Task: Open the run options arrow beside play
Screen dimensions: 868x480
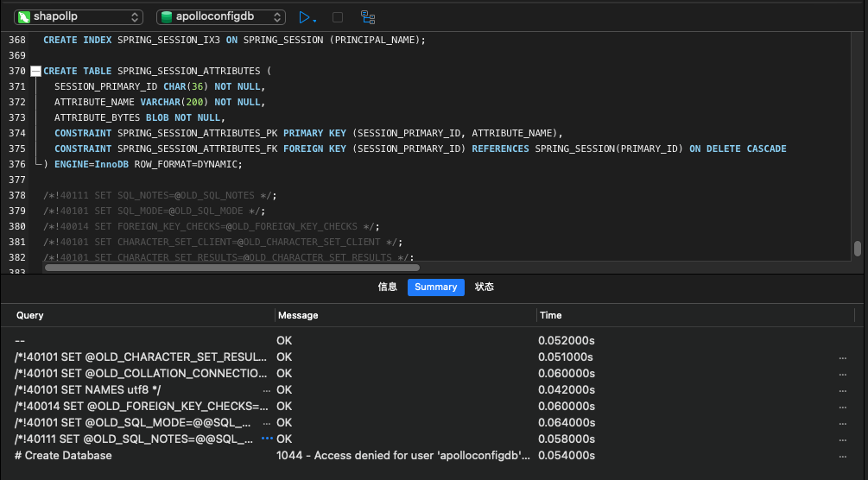Action: pos(314,21)
